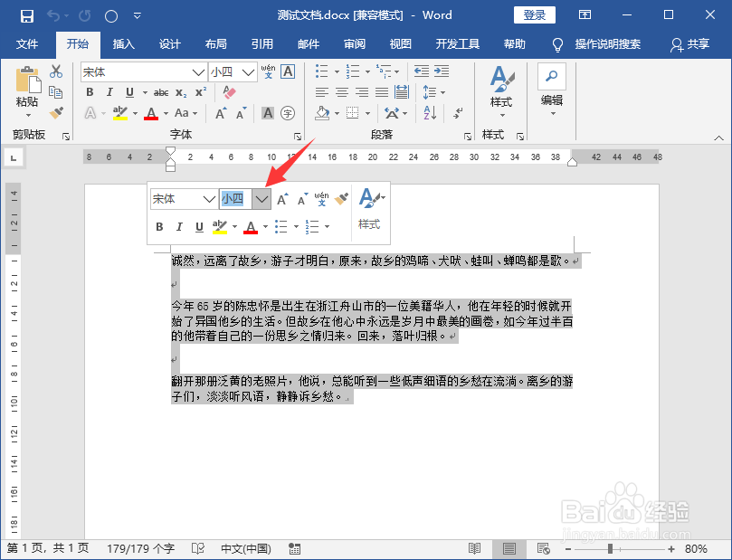
Task: Click the 登录 button in title bar
Action: [x=535, y=15]
